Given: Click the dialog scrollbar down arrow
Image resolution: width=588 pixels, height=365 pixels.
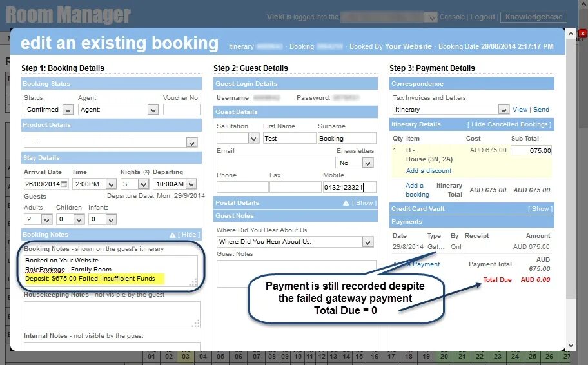Looking at the screenshot, I should click(x=571, y=346).
